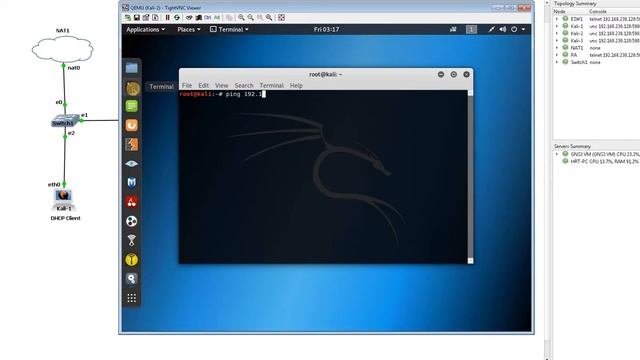Toggle the Ctrl key button in TightVNC toolbar
The height and width of the screenshot is (360, 640).
(208, 18)
